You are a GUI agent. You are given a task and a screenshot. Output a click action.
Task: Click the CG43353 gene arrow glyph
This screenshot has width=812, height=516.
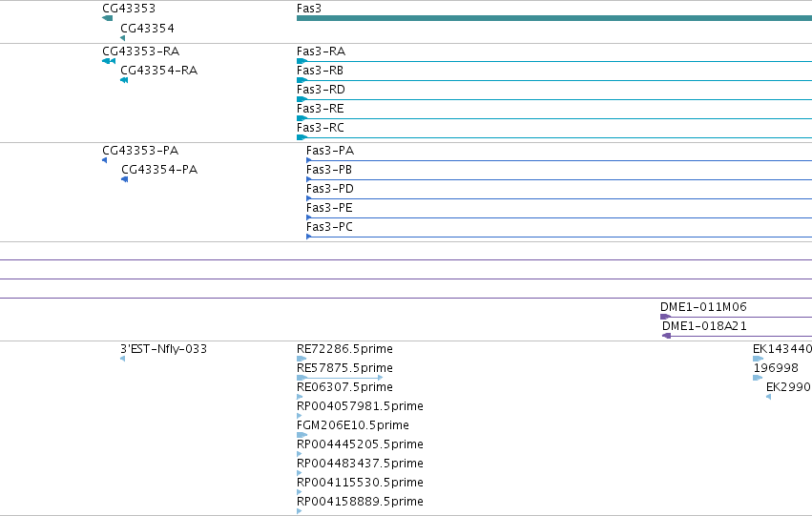pos(108,18)
